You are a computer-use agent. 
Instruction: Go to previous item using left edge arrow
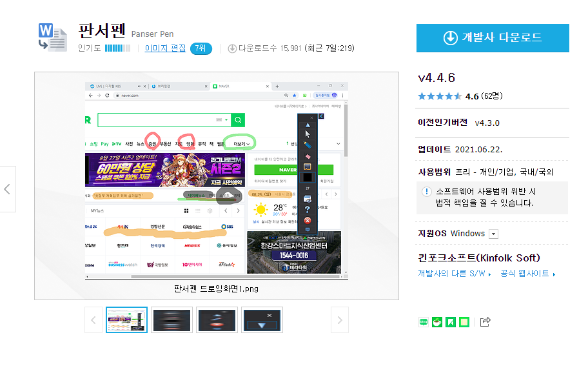(8, 189)
